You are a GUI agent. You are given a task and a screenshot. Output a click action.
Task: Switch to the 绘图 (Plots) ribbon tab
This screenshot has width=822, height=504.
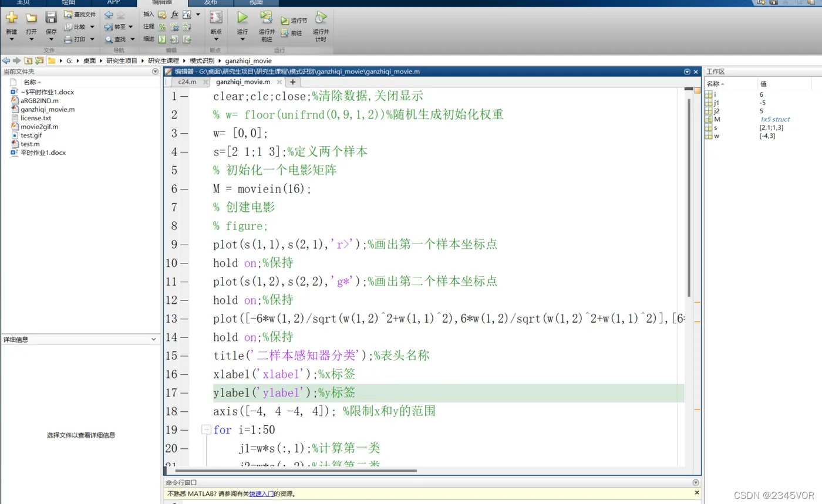[x=69, y=2]
